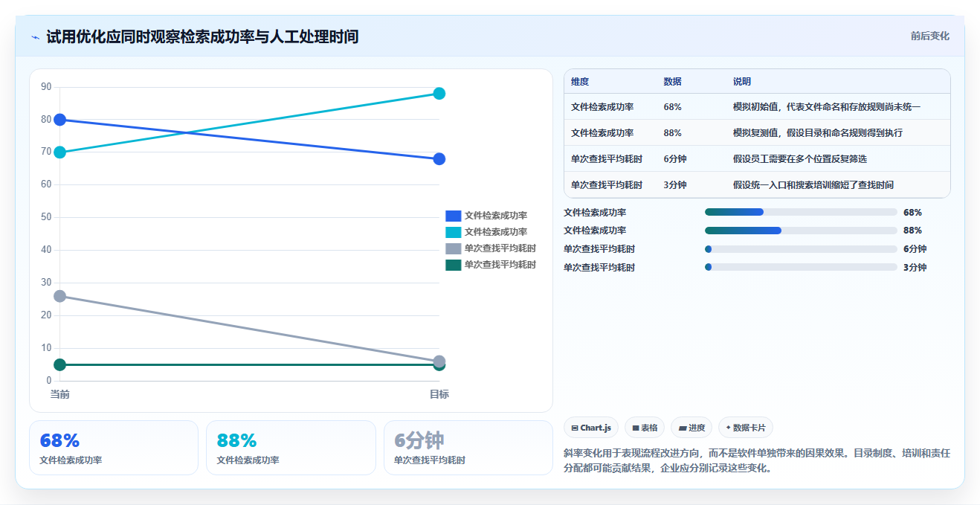Viewport: 980px width, 505px height.
Task: Click the 当前 x-axis label
Action: pyautogui.click(x=60, y=394)
